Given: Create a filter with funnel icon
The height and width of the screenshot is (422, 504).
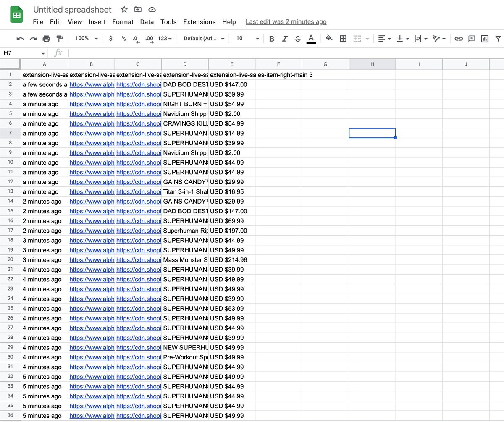Looking at the screenshot, I should click(x=498, y=39).
